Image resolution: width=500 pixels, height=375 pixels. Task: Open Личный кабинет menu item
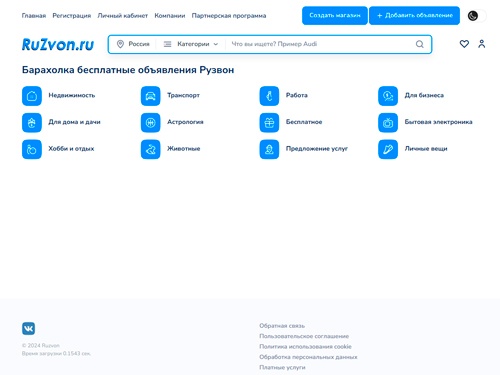pyautogui.click(x=123, y=16)
